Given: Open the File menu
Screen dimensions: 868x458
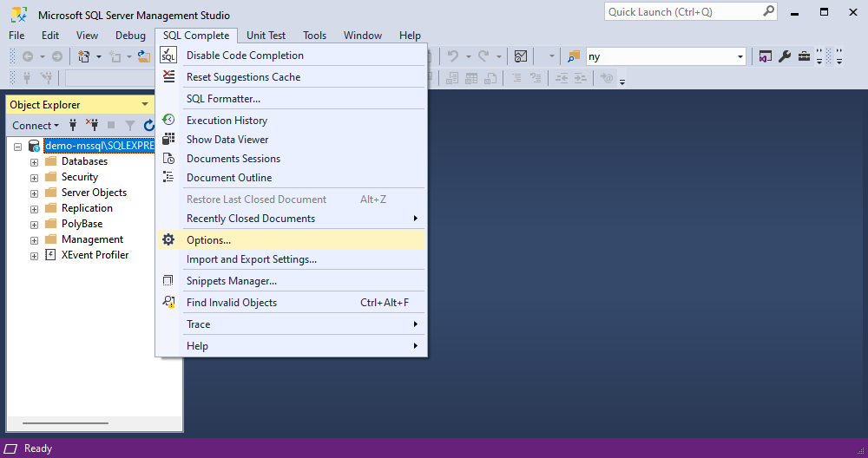Looking at the screenshot, I should click(16, 35).
